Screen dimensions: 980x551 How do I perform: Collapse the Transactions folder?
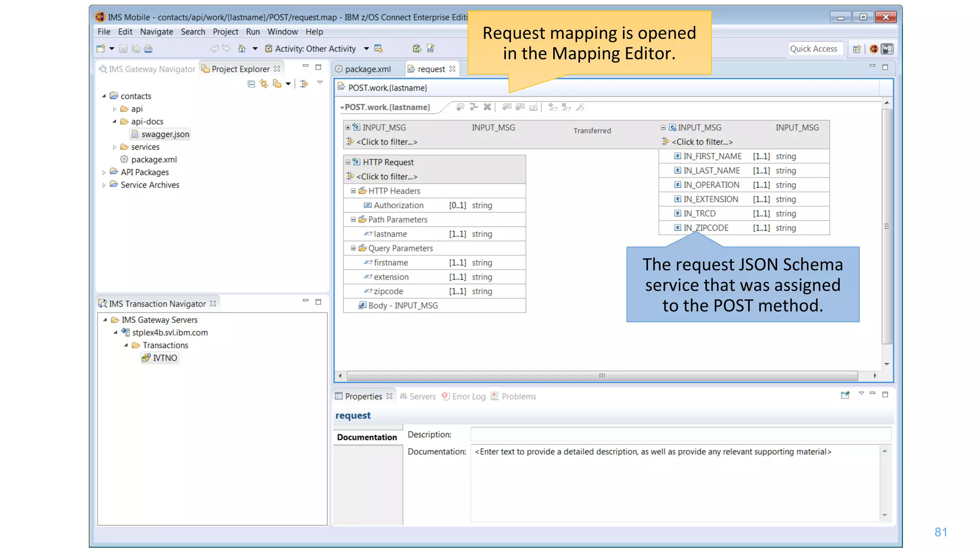pyautogui.click(x=126, y=345)
